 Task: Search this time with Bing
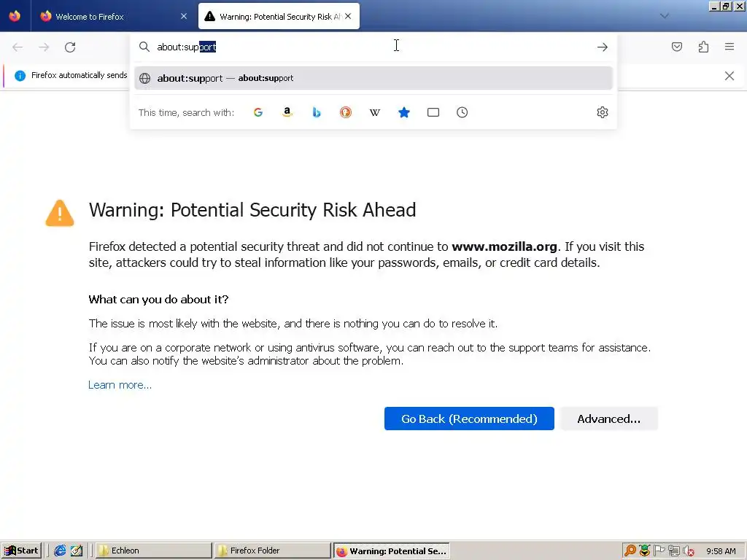tap(317, 112)
